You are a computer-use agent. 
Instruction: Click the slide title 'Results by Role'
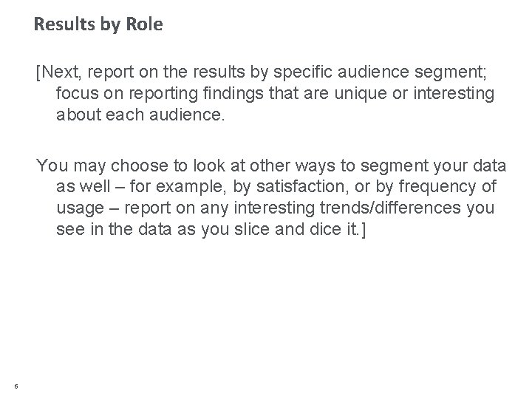[98, 24]
